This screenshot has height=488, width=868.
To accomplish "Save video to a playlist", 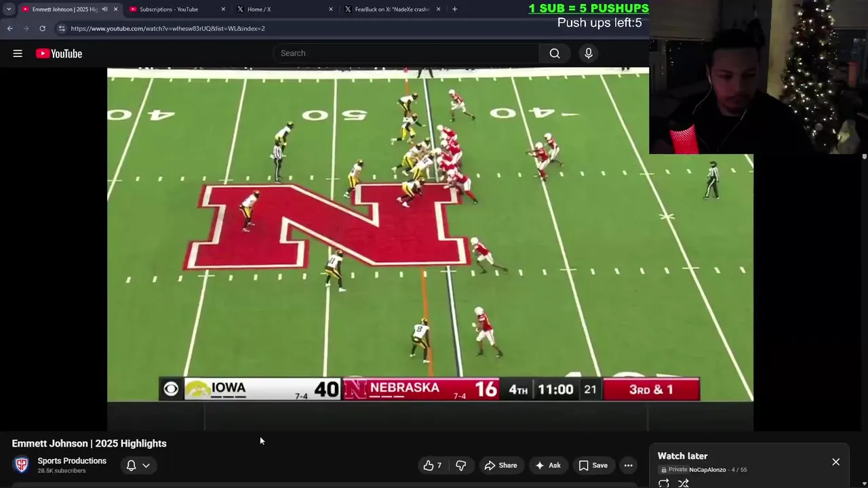I will 593,466.
